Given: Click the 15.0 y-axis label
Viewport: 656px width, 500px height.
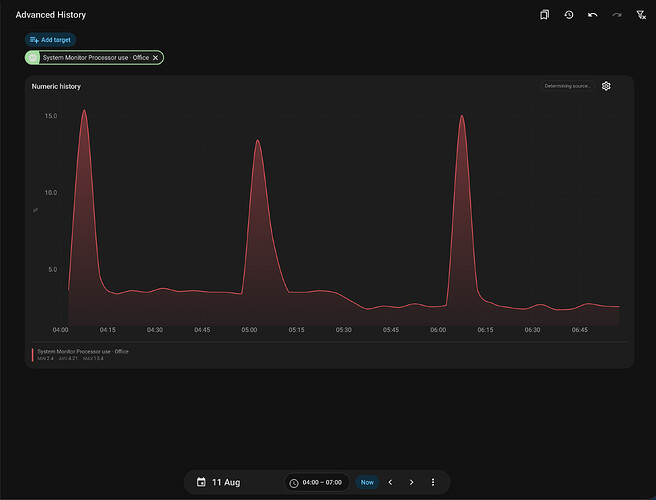Looking at the screenshot, I should (51, 116).
